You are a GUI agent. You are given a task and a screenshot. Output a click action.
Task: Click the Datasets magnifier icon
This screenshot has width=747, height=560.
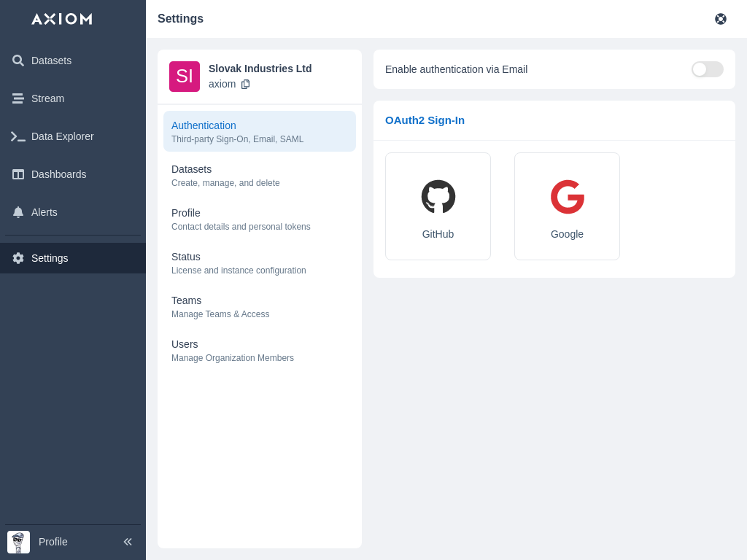point(18,61)
